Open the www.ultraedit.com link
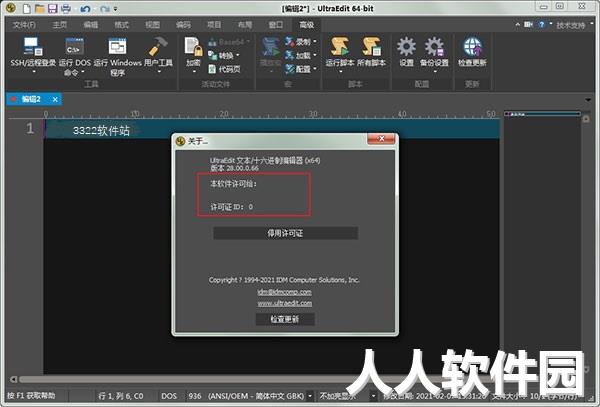The image size is (600, 407). (x=285, y=303)
